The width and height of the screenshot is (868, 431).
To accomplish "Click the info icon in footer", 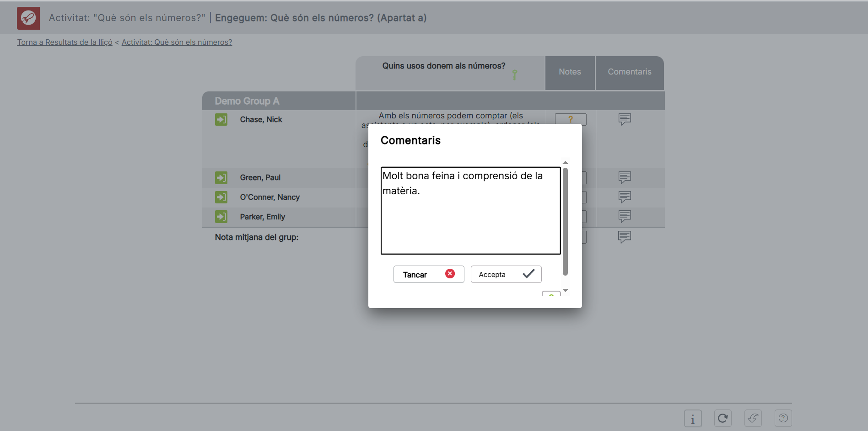I will click(693, 418).
